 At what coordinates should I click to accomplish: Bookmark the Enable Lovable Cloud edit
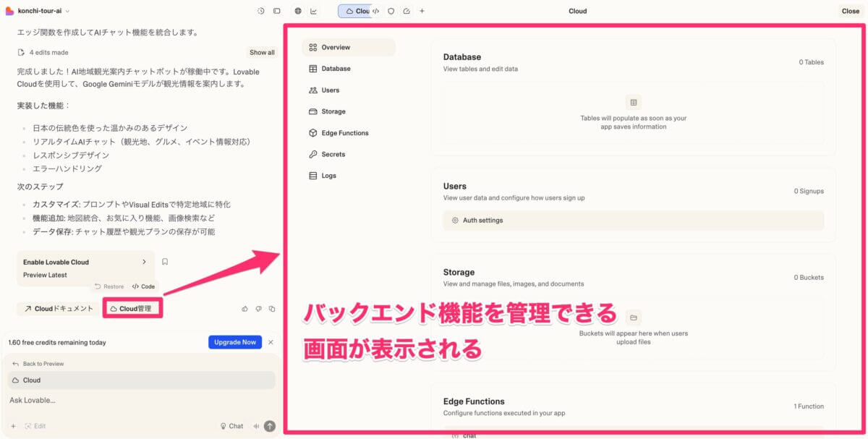click(165, 262)
